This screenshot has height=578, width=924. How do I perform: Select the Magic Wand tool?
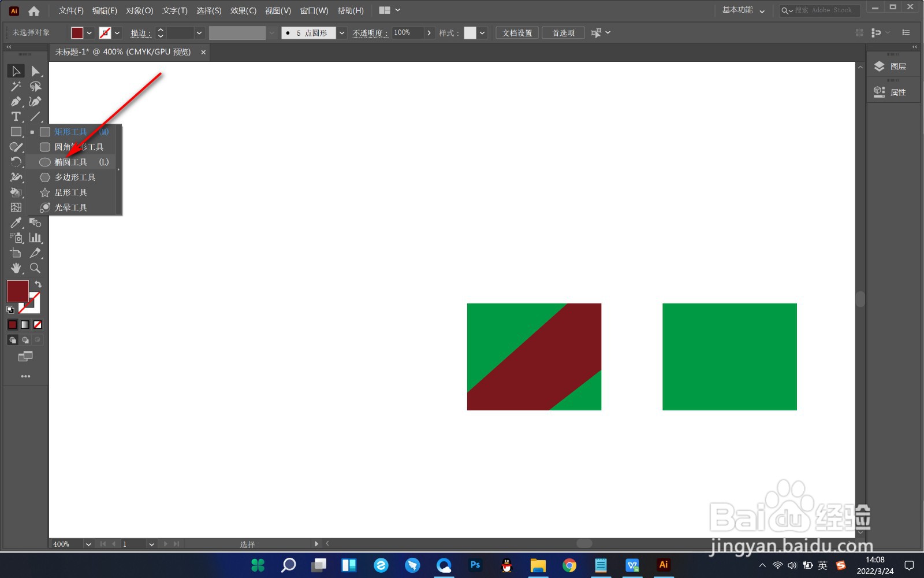pos(16,87)
